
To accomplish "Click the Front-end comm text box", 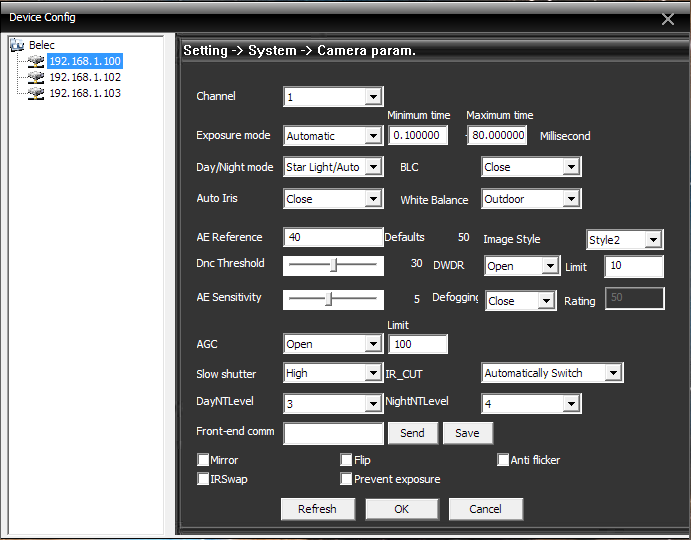I will (334, 433).
